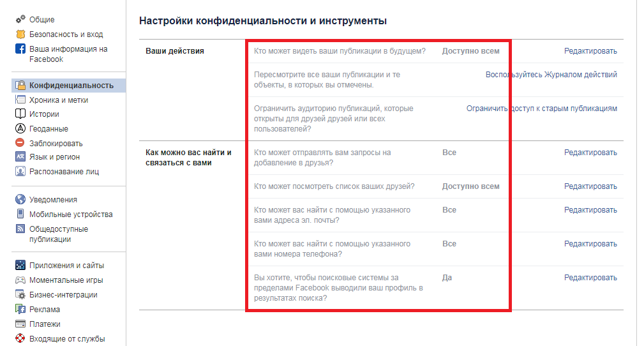The height and width of the screenshot is (346, 644).
Task: Select the Конфиденциальность menu item
Action: coord(71,85)
